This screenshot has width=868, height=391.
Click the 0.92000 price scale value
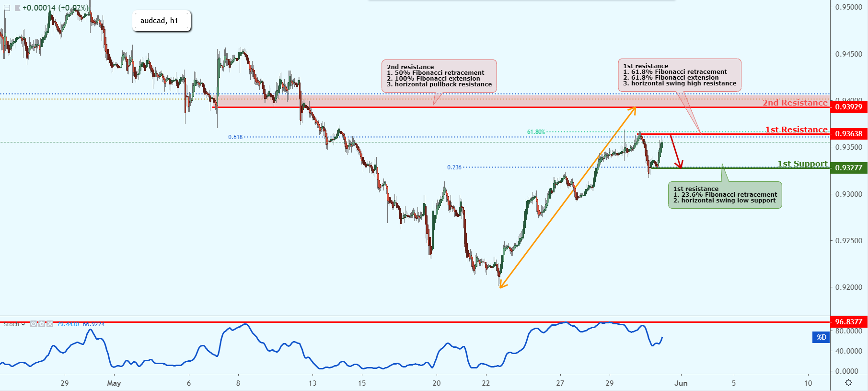849,287
